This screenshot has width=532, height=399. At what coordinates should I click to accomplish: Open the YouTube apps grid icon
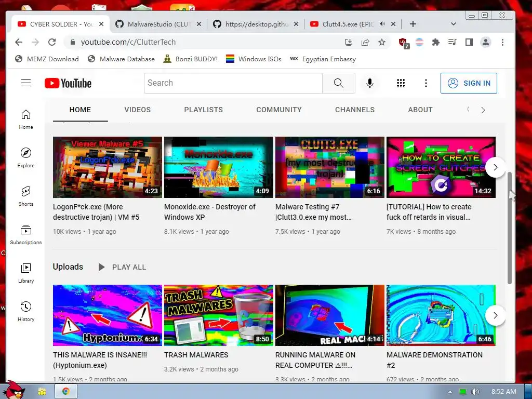401,83
